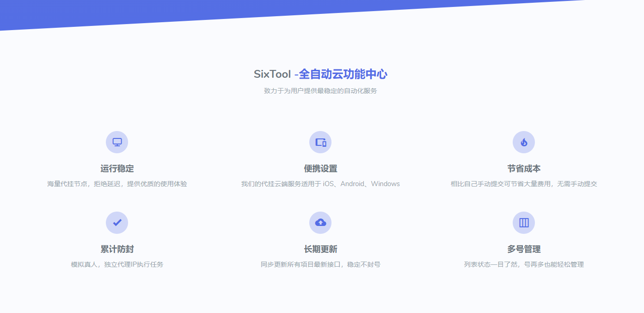Click the water drop icon above 节省成本
The height and width of the screenshot is (313, 644).
(x=524, y=142)
